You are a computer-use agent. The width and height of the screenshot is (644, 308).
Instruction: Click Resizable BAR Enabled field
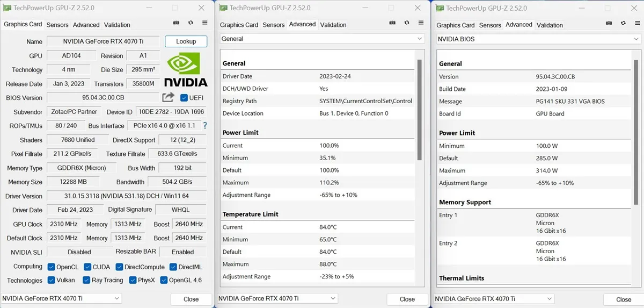tap(183, 252)
